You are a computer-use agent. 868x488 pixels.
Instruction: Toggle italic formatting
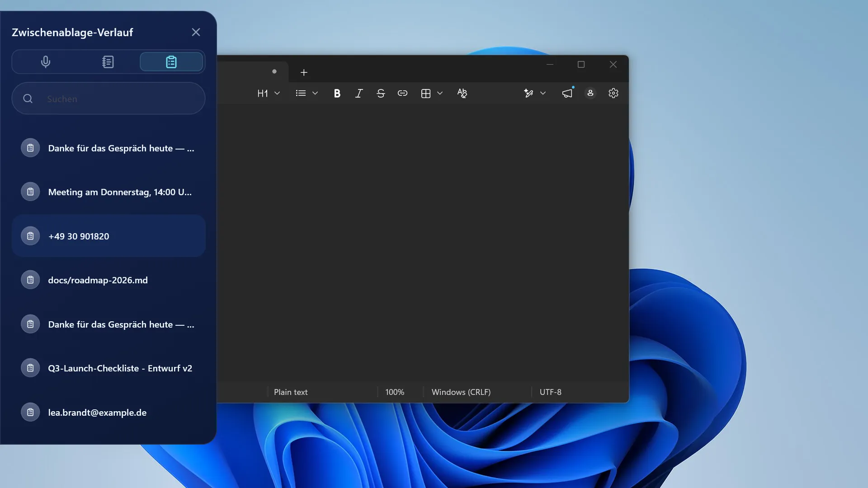(x=359, y=93)
